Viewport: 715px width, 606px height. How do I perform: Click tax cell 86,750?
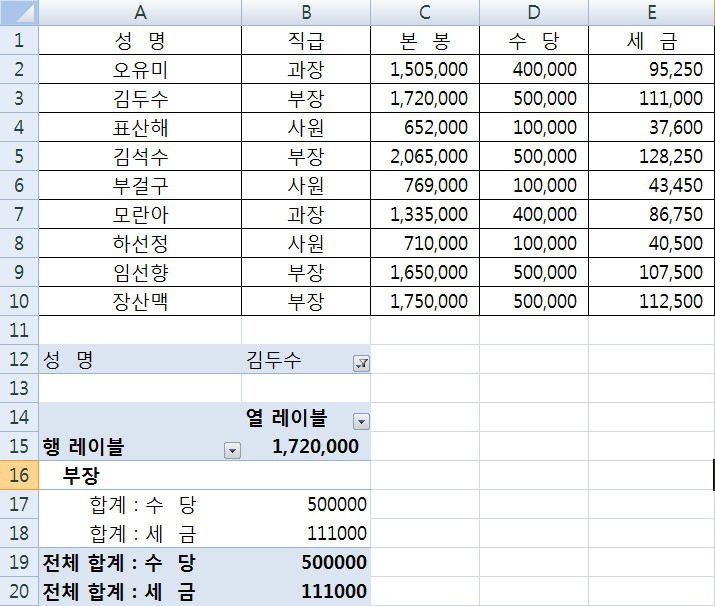[652, 214]
